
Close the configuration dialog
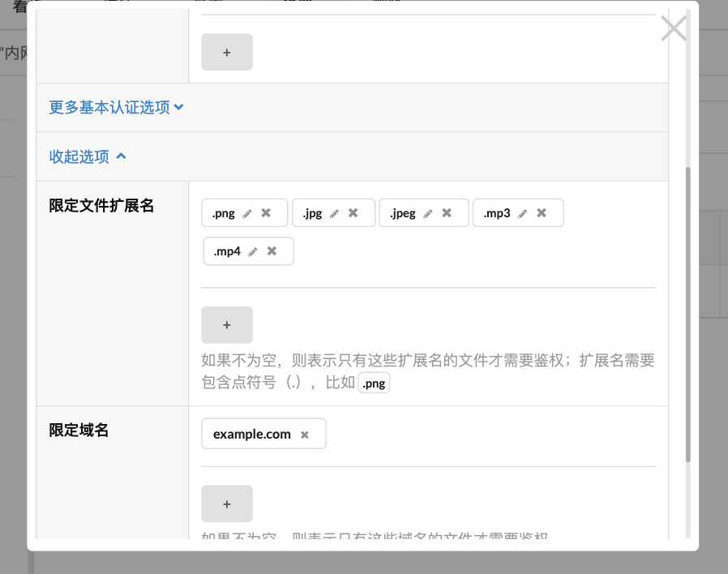click(x=673, y=28)
